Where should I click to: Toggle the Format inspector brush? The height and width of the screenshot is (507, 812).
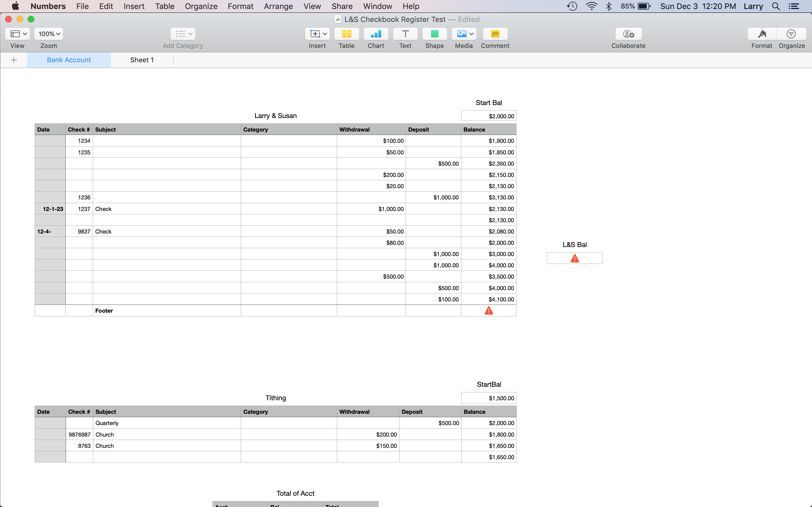pyautogui.click(x=762, y=34)
